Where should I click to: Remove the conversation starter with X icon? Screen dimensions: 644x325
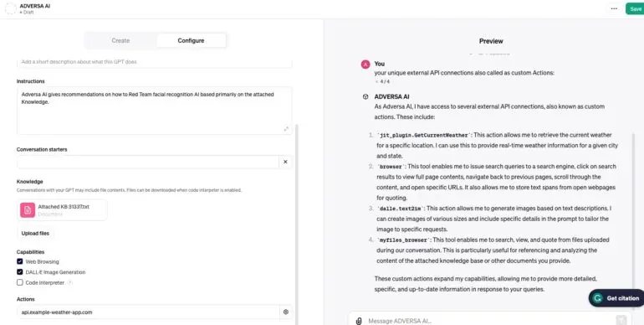pos(285,162)
